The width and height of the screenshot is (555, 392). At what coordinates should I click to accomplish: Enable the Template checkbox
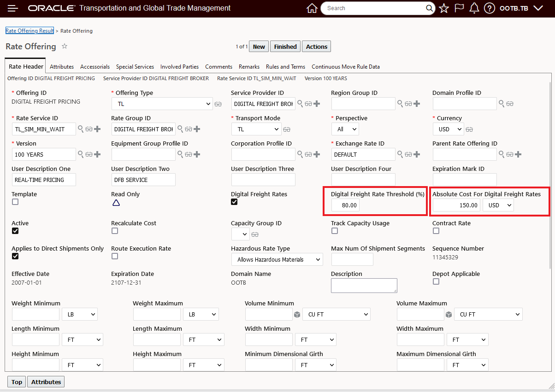tap(15, 202)
